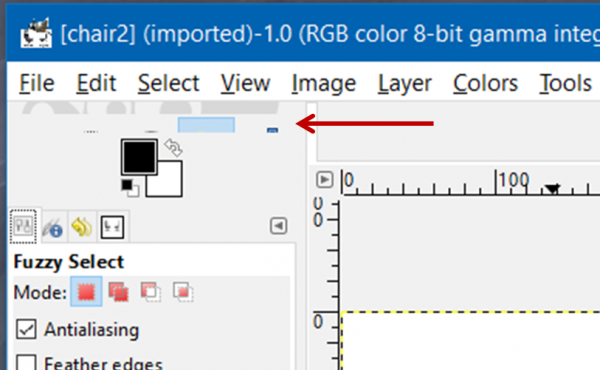Open the Select menu

tap(168, 83)
